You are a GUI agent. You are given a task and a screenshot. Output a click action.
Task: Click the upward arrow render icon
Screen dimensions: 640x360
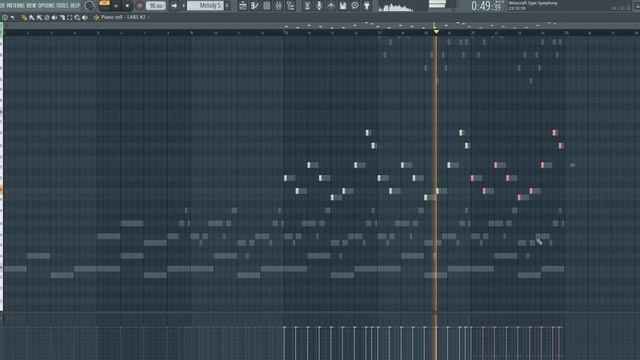331,6
